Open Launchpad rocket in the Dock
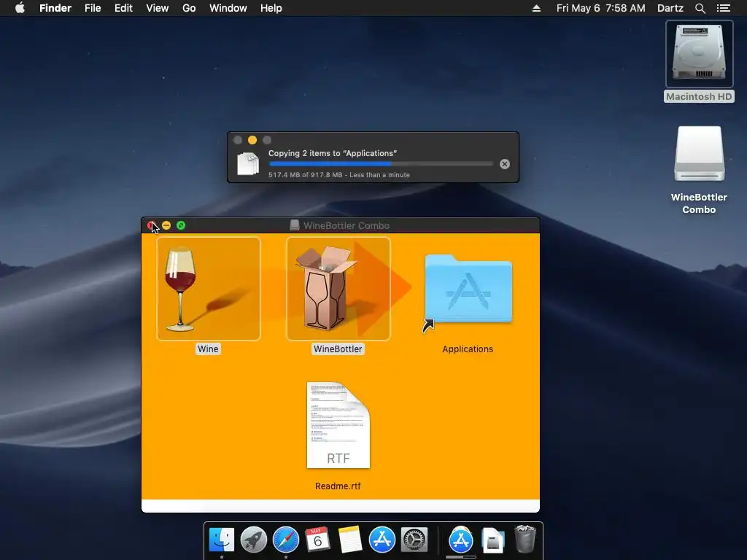Viewport: 747px width, 560px height. point(253,540)
